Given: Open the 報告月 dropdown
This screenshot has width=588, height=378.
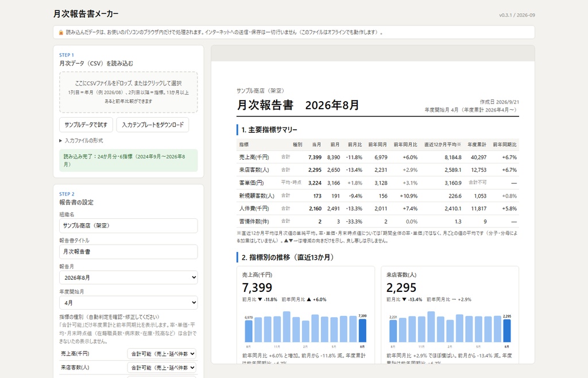Looking at the screenshot, I should point(128,277).
